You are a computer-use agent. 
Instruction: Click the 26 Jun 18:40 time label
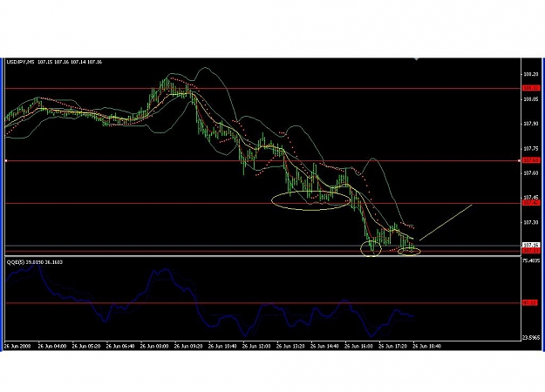click(426, 347)
